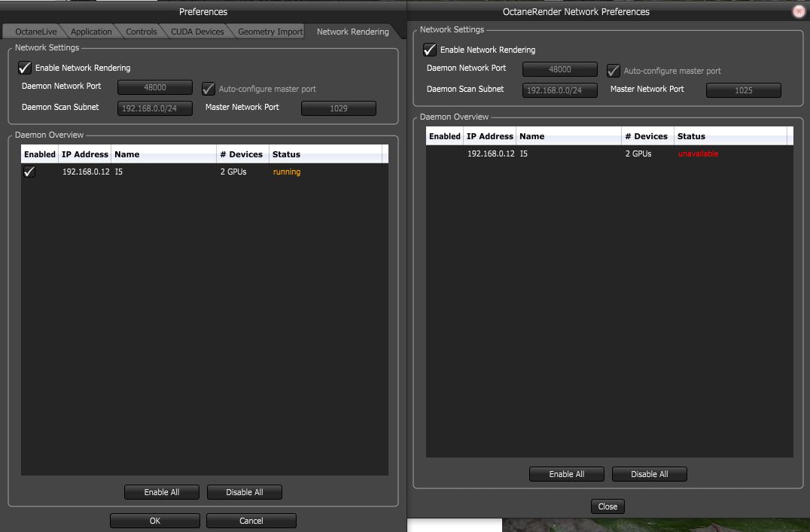Confirm preferences with OK button
The image size is (810, 532).
155,521
